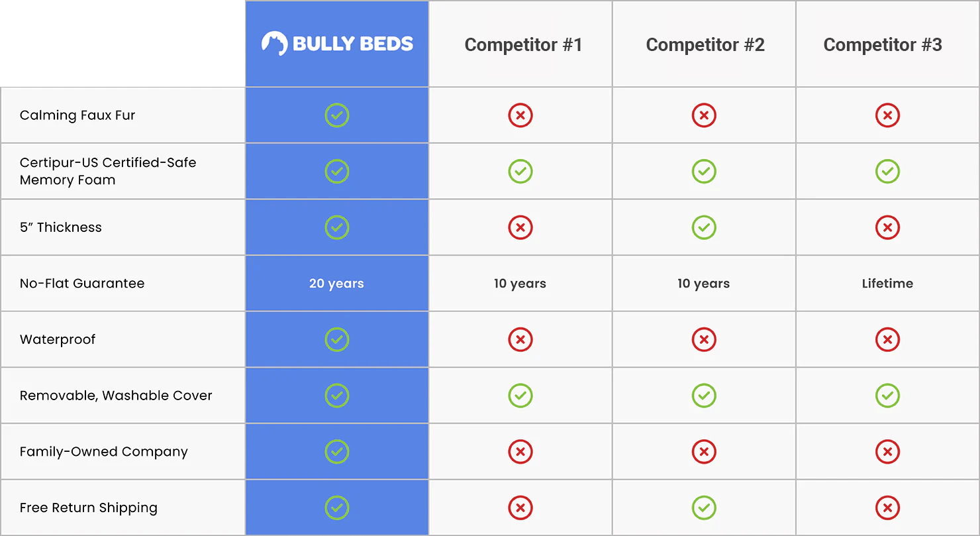Image resolution: width=980 pixels, height=536 pixels.
Task: Click Competitor #2 red X for Family-Owned Company
Action: pos(704,452)
